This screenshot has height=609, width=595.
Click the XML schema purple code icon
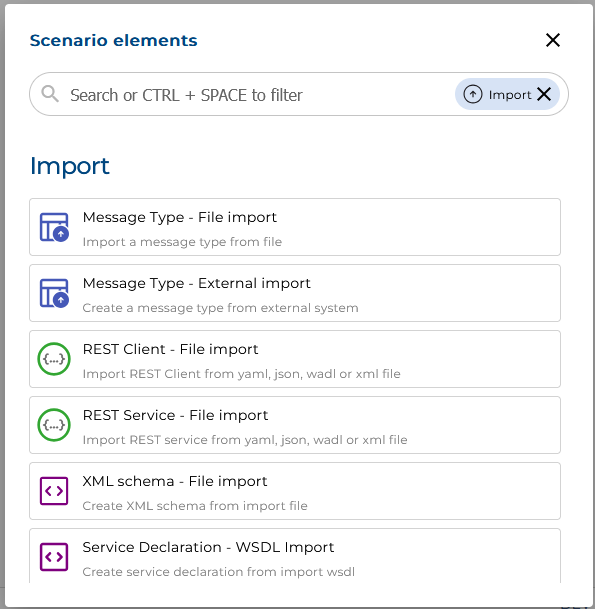click(54, 491)
